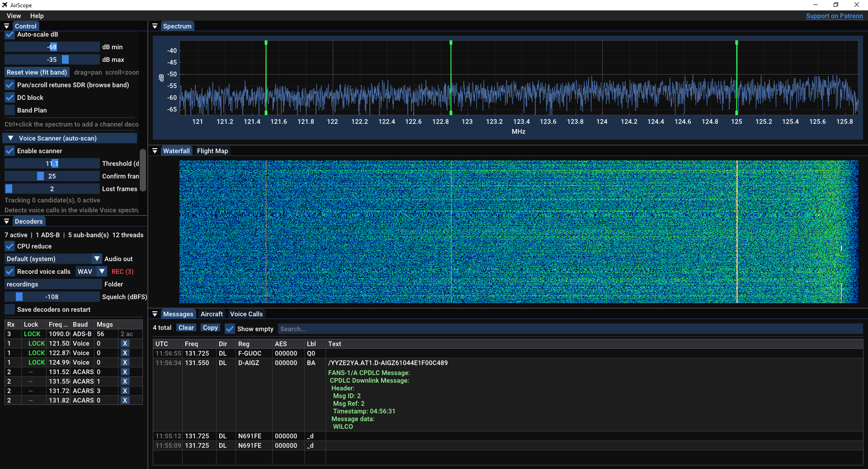Enable the Band Plan checkbox
868x469 pixels.
click(x=9, y=110)
